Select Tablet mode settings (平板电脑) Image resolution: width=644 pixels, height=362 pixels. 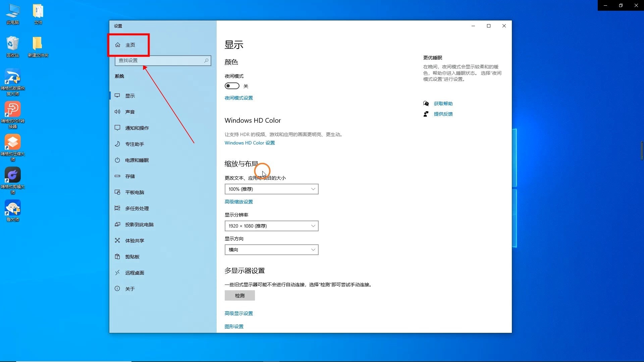click(135, 192)
